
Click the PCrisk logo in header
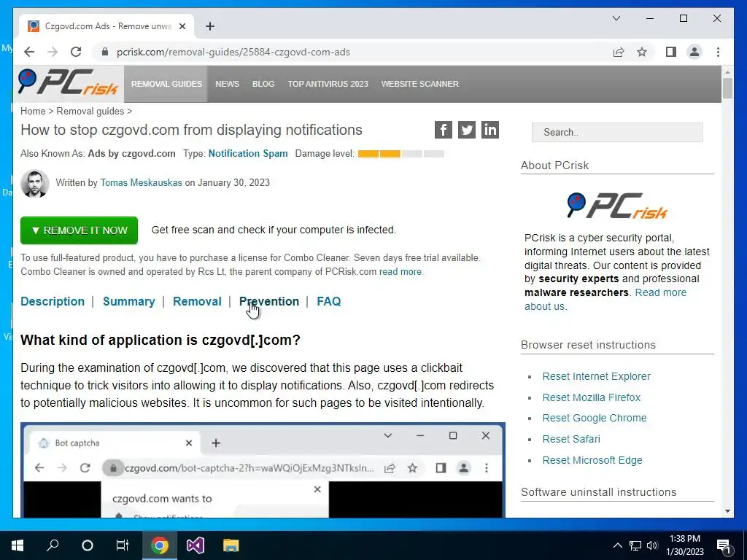click(x=68, y=82)
